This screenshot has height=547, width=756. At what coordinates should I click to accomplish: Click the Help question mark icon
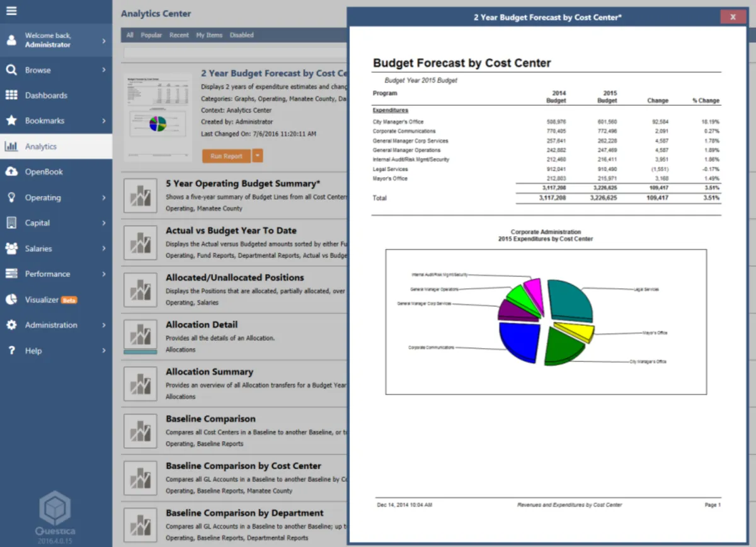tap(11, 350)
